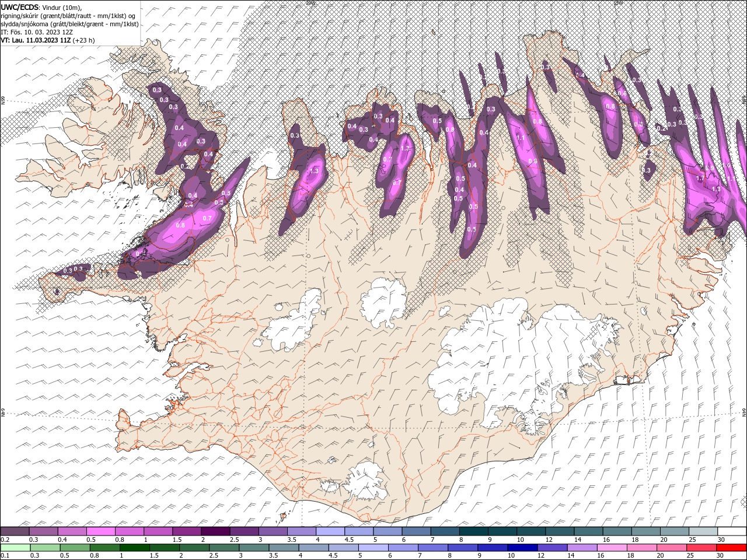
Task: Pick the light blue rain swatch 5 to 6
Action: [x=372, y=547]
